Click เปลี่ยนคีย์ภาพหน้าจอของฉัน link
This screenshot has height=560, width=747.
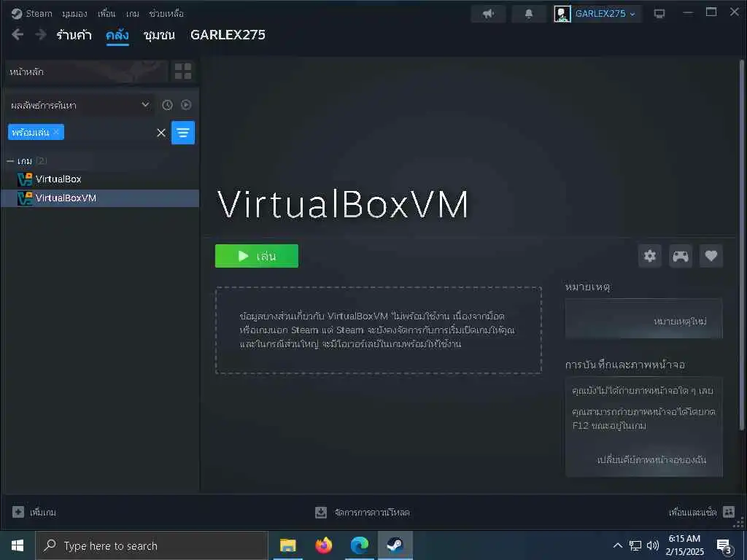tap(651, 460)
